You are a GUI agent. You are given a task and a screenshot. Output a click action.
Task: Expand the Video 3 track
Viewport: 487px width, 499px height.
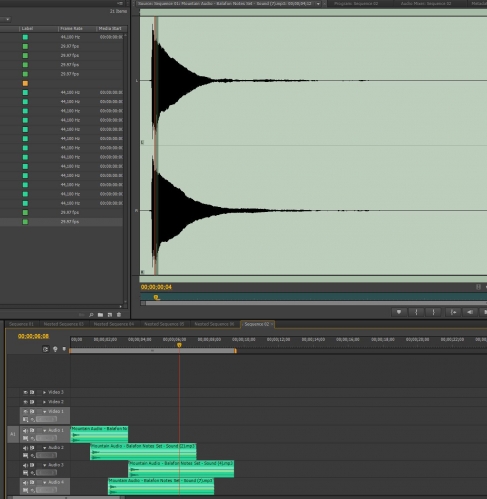tap(44, 392)
